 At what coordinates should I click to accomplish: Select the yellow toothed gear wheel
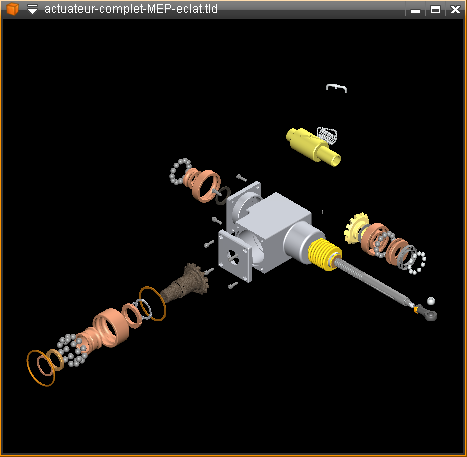[x=356, y=228]
